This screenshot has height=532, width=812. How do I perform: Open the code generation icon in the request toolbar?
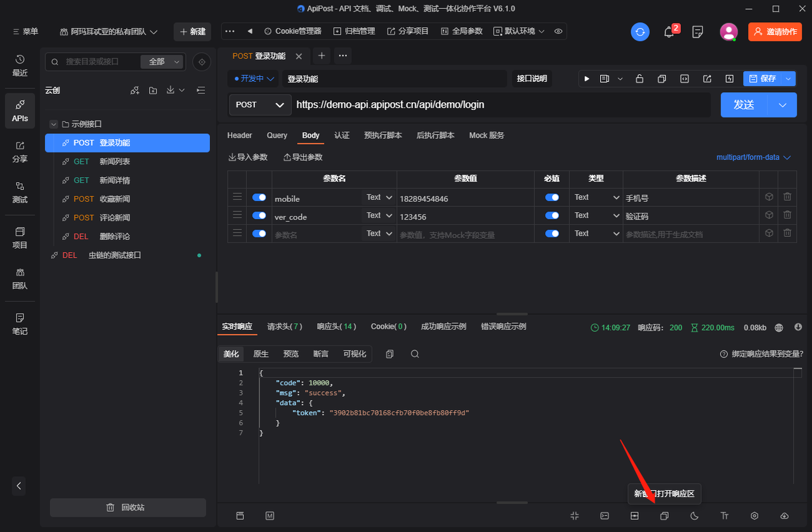point(684,79)
